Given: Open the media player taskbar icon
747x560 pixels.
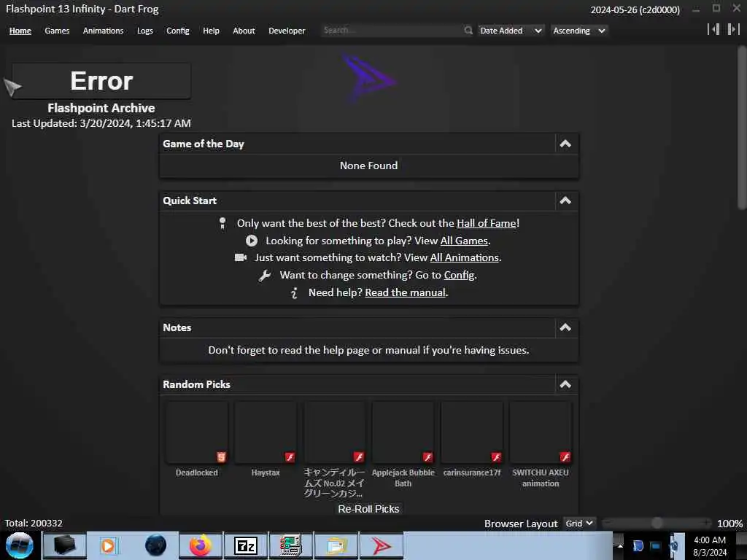Looking at the screenshot, I should [108, 545].
